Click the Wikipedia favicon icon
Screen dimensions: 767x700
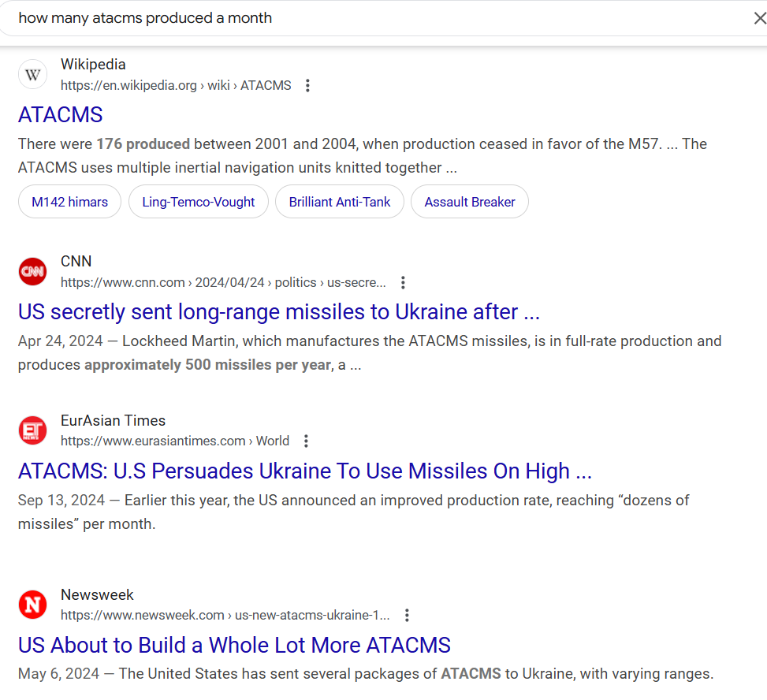32,75
